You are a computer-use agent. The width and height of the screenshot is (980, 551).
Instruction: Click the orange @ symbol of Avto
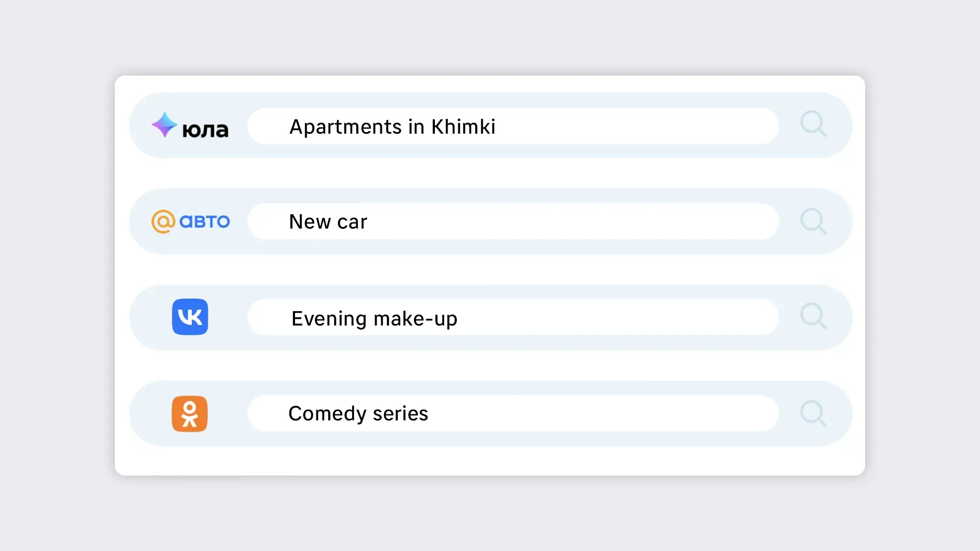point(163,221)
